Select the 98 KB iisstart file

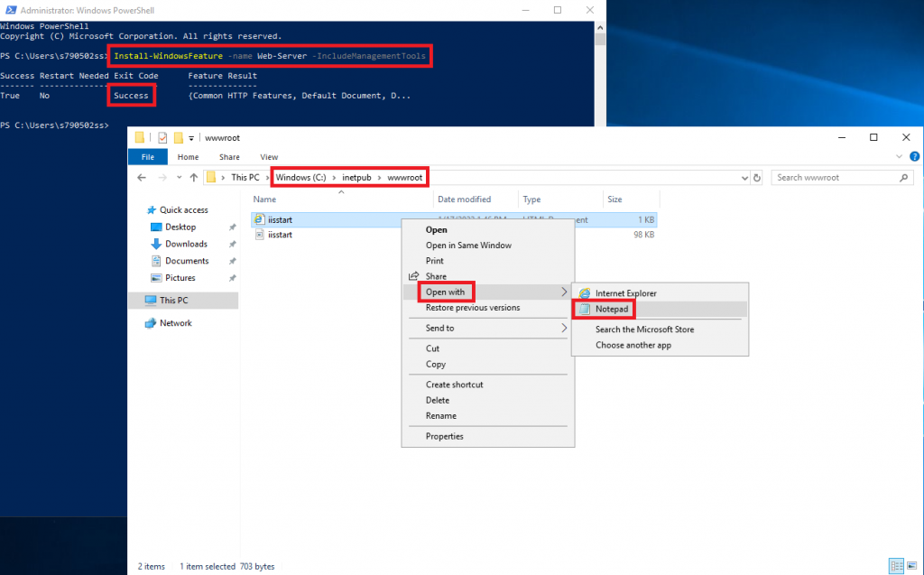point(454,235)
